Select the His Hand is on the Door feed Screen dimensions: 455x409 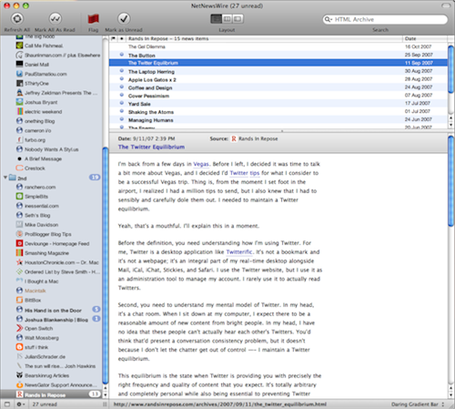[x=52, y=310]
